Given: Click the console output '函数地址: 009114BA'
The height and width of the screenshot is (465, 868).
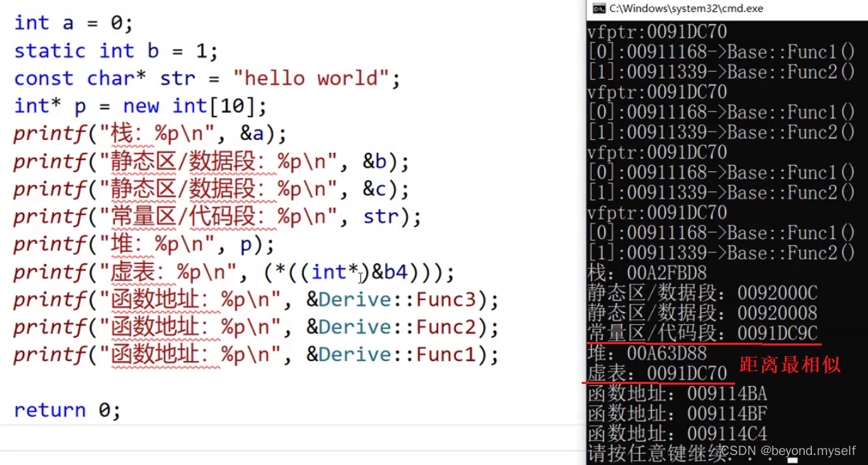Looking at the screenshot, I should point(677,393).
